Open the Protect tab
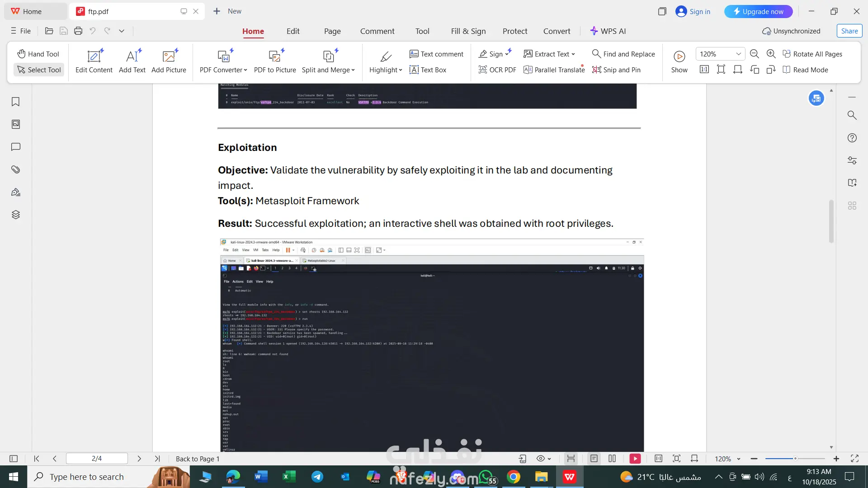Image resolution: width=868 pixels, height=488 pixels. tap(514, 31)
